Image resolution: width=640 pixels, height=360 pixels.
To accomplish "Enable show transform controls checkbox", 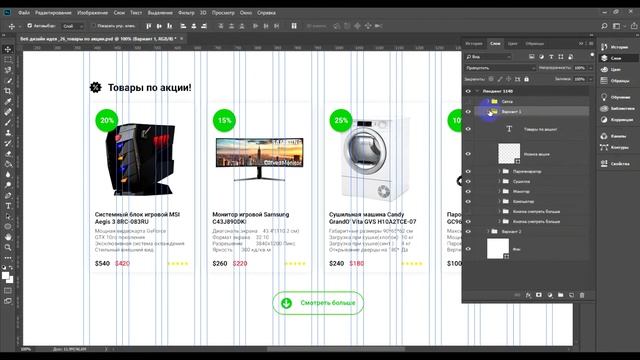I will click(93, 26).
